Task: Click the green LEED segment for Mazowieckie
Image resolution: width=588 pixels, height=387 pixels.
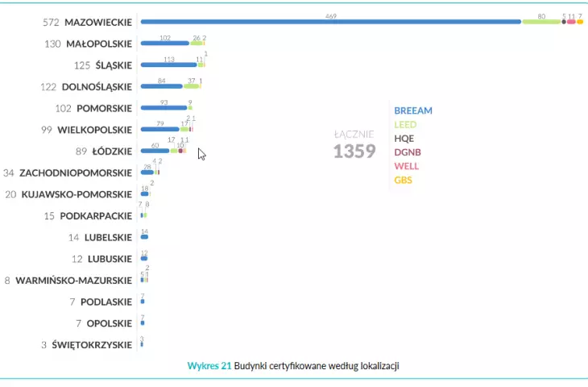Action: click(x=541, y=22)
